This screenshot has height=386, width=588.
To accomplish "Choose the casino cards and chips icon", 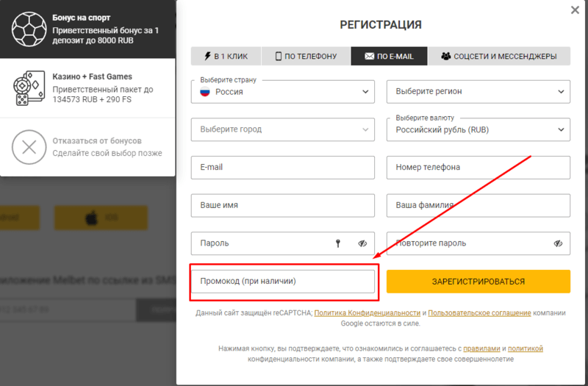I will pos(29,88).
